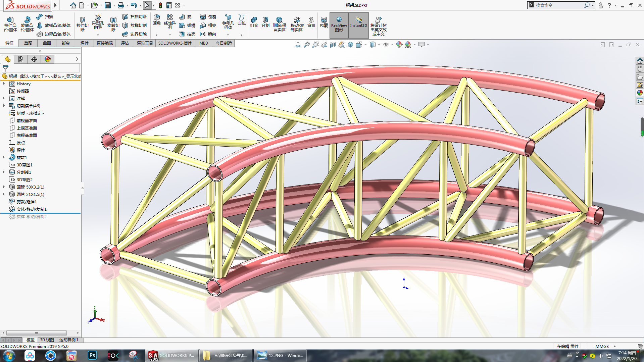Launch Photoshop from the taskbar

click(92, 355)
